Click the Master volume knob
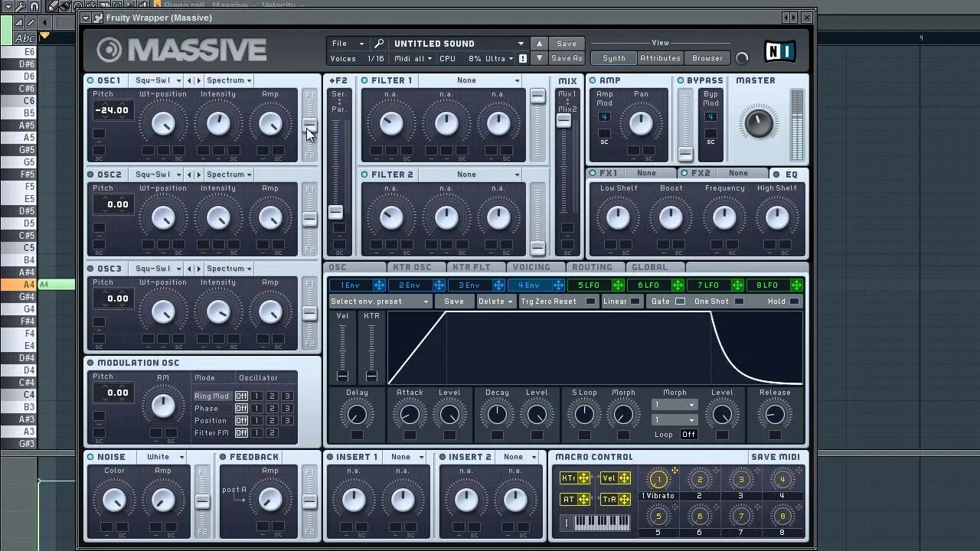 tap(758, 123)
